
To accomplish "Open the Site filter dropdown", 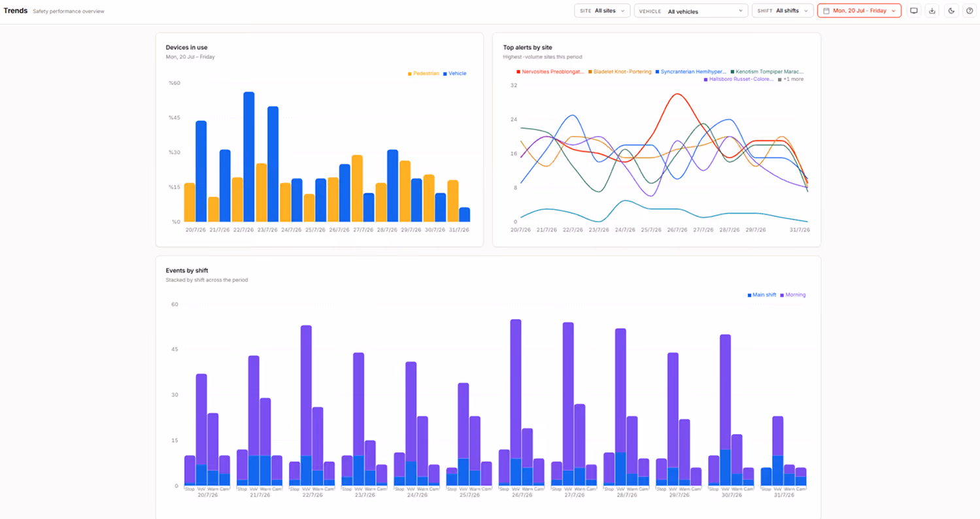I will click(x=602, y=10).
